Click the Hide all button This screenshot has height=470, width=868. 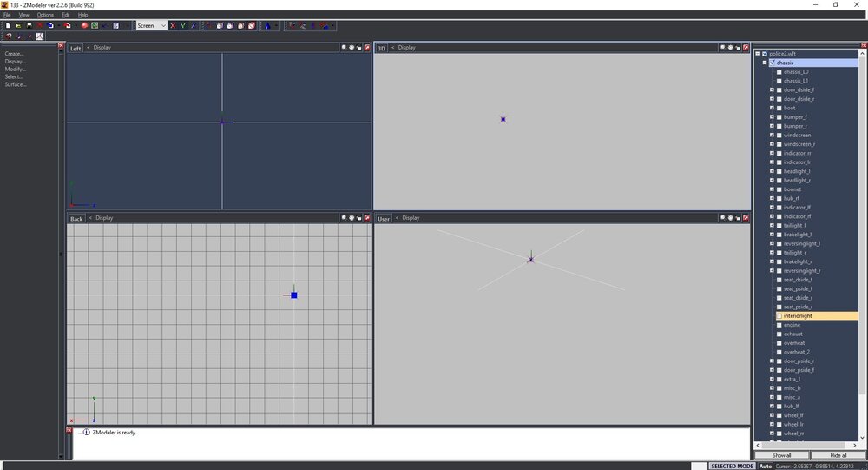[x=838, y=455]
